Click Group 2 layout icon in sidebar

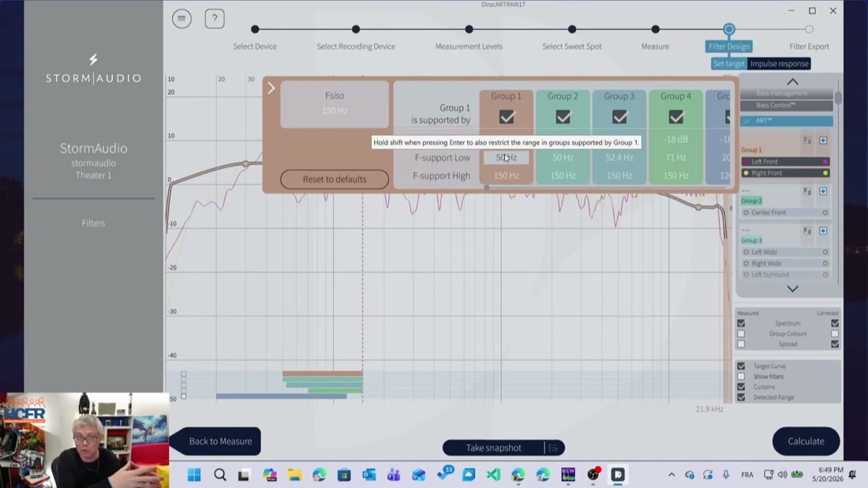click(x=807, y=192)
